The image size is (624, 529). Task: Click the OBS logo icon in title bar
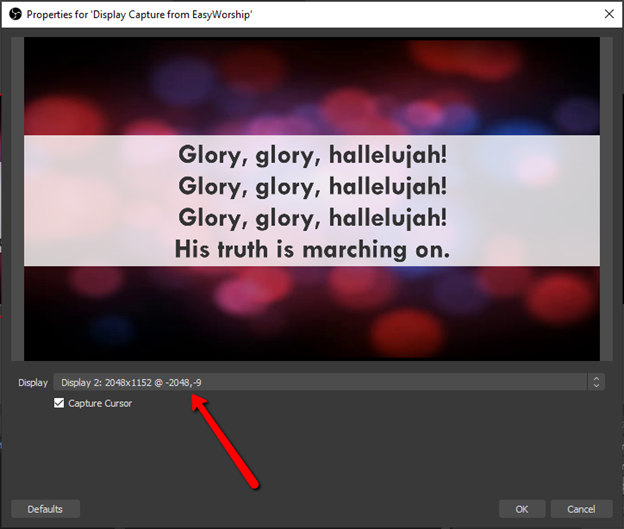[15, 15]
